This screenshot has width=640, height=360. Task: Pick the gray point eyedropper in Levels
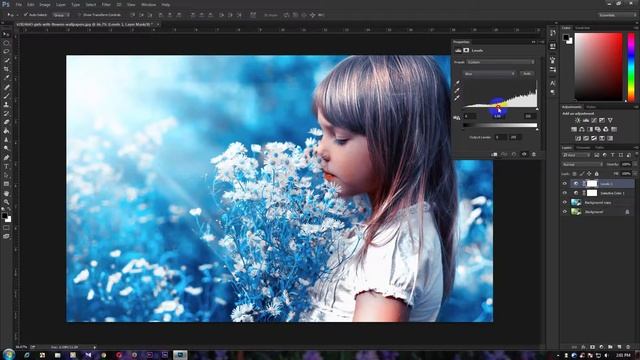(458, 91)
